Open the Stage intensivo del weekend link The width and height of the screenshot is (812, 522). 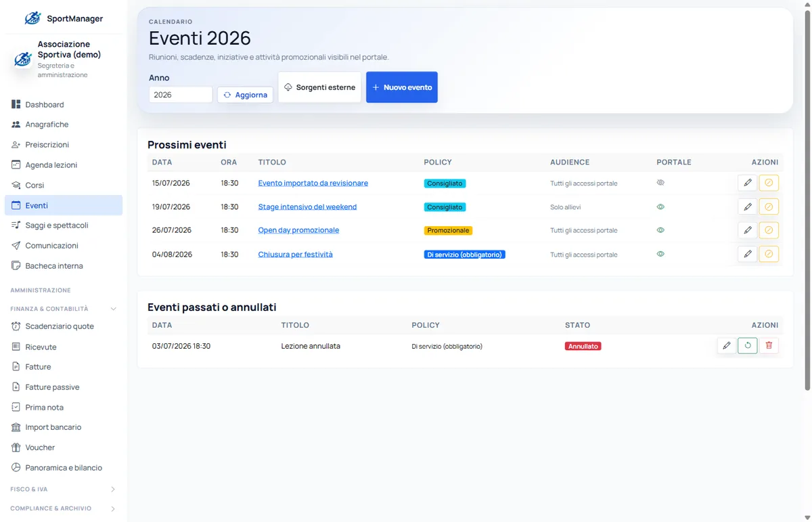[x=307, y=207]
